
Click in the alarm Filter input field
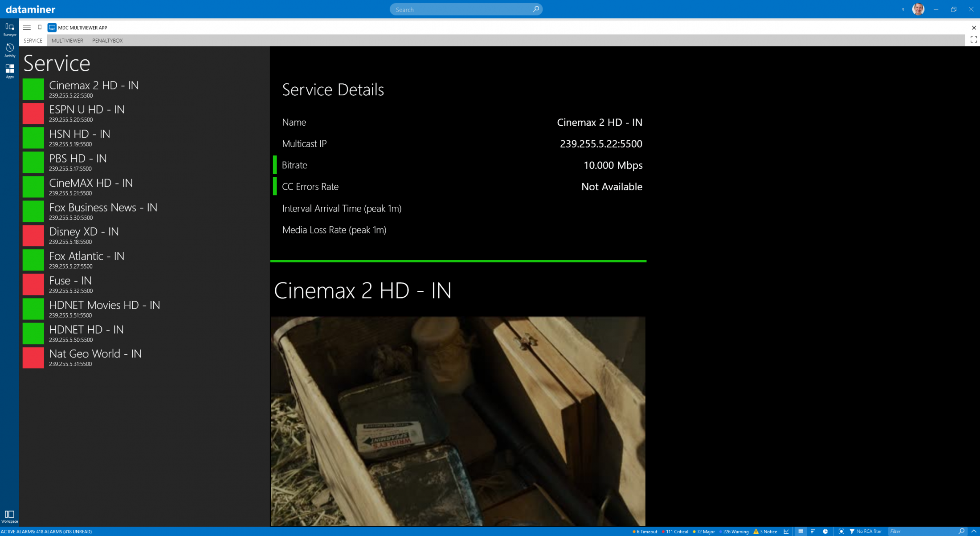pos(922,532)
